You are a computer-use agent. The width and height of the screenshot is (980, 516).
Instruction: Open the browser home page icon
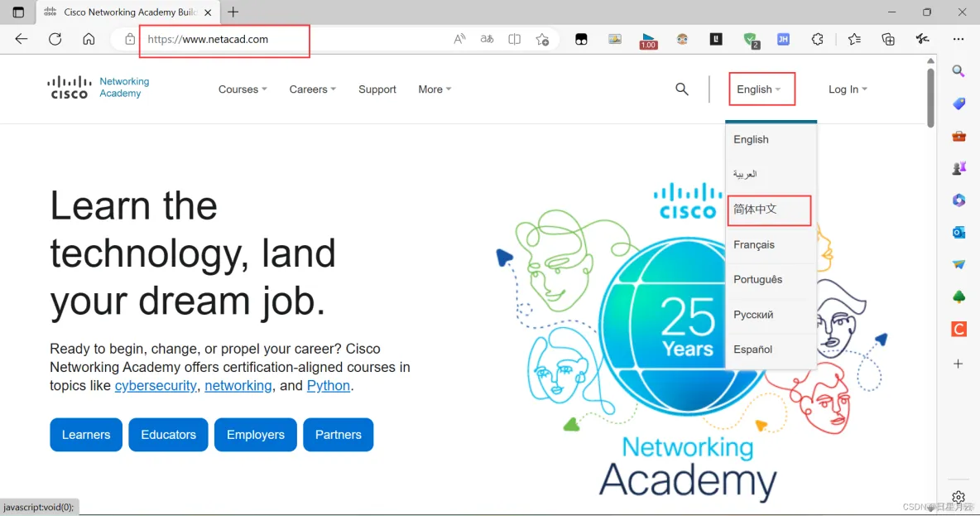coord(89,39)
